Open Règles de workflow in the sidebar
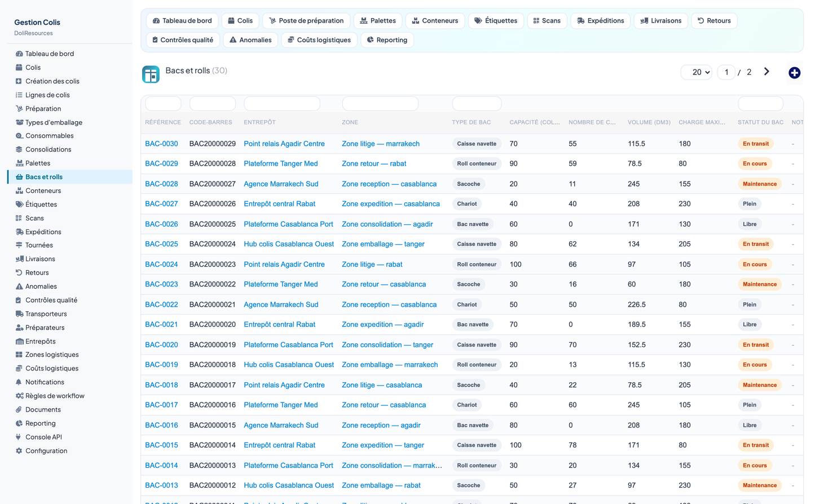 (x=54, y=396)
